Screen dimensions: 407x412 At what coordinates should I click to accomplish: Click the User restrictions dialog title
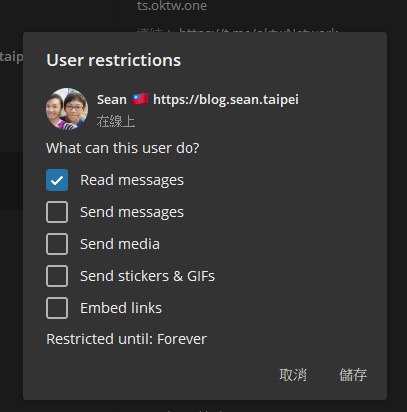(114, 60)
